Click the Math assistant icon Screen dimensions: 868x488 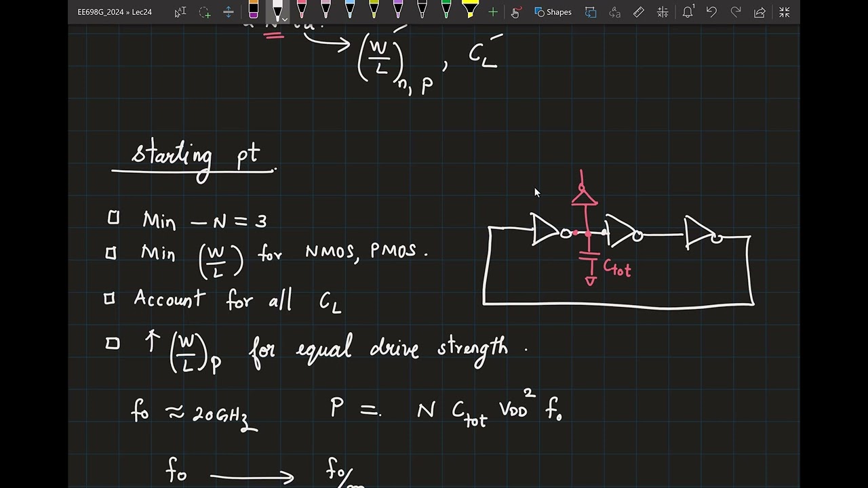pos(663,12)
